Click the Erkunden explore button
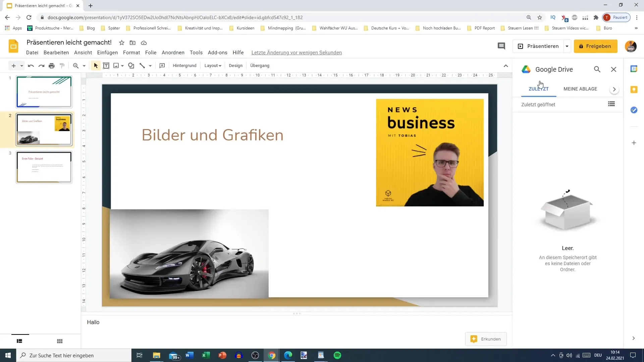Screen dimensions: 644x362 486,339
